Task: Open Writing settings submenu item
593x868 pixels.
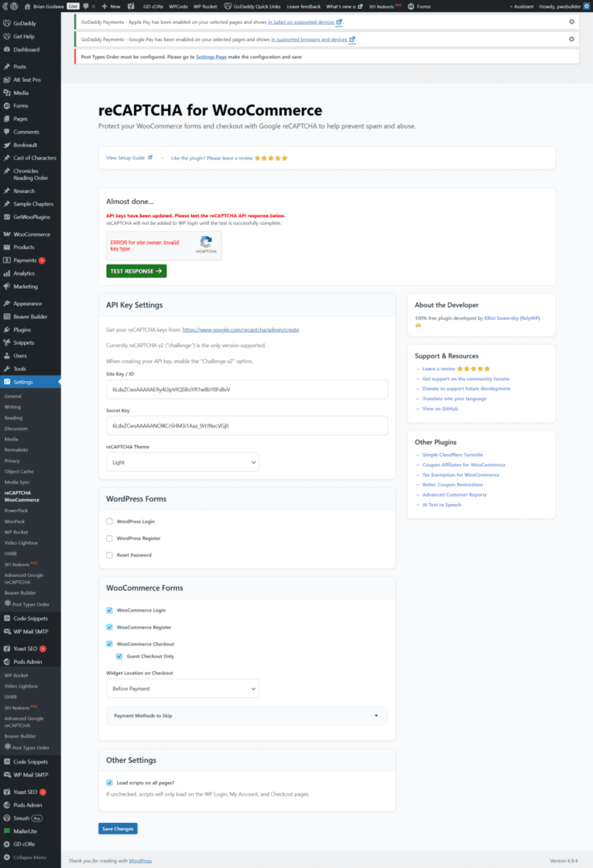Action: 13,407
